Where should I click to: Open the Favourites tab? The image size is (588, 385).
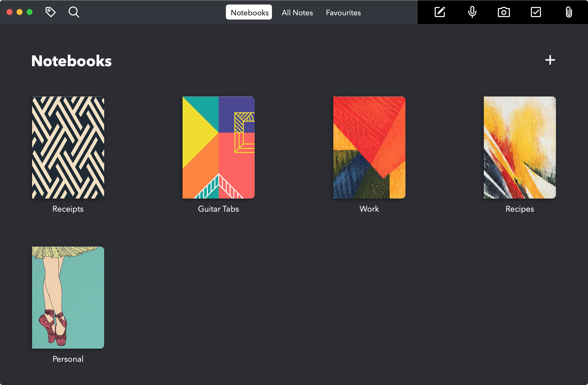[x=343, y=13]
